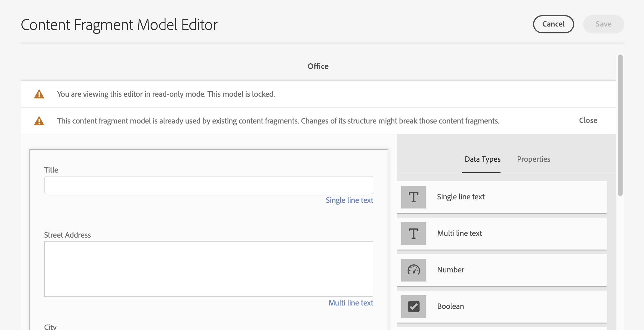This screenshot has width=644, height=330.
Task: Click the Single line text field type link
Action: click(349, 200)
